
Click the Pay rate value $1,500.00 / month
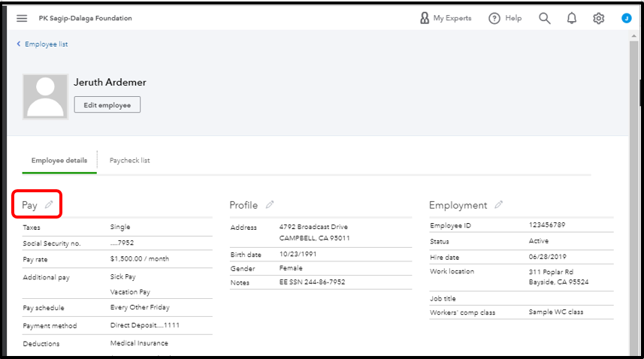pyautogui.click(x=139, y=259)
